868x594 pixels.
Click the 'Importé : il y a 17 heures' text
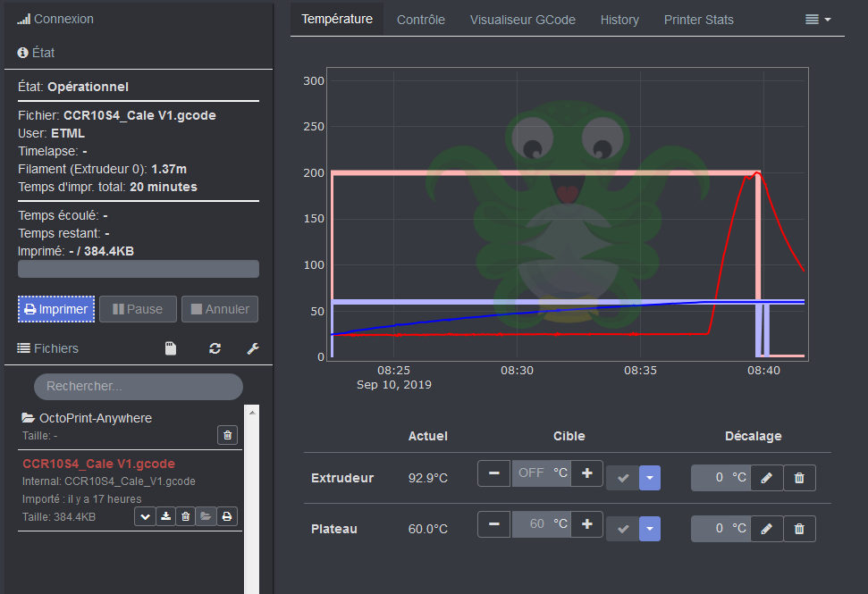(x=82, y=499)
